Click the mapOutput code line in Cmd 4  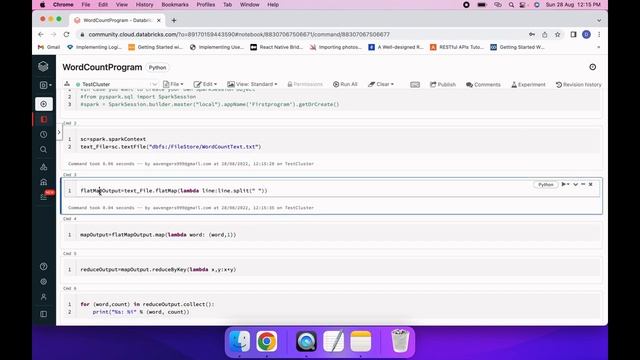pyautogui.click(x=158, y=235)
